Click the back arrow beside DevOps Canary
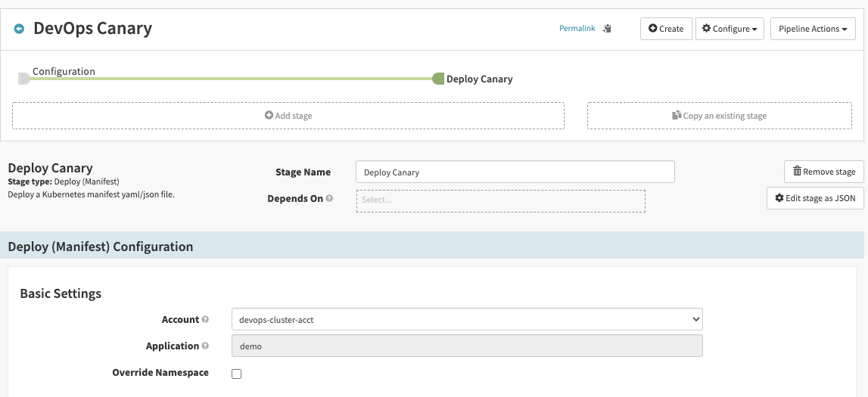Image resolution: width=868 pixels, height=397 pixels. (19, 29)
